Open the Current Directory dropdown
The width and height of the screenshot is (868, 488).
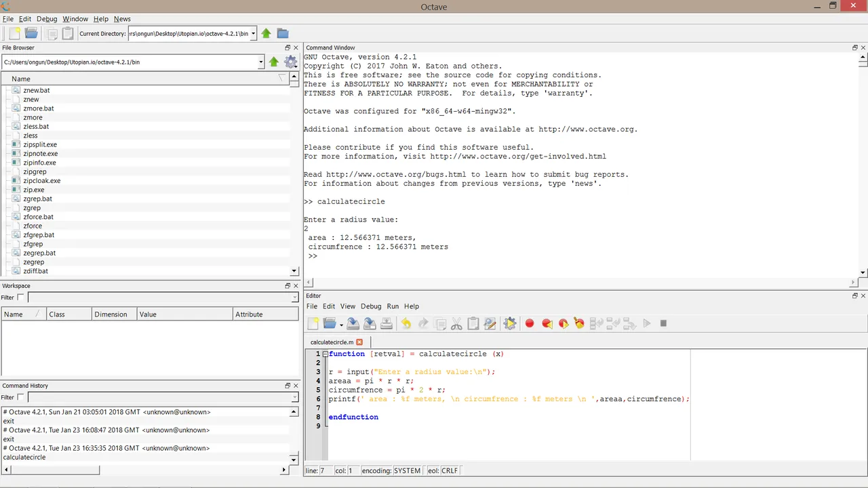tap(254, 33)
